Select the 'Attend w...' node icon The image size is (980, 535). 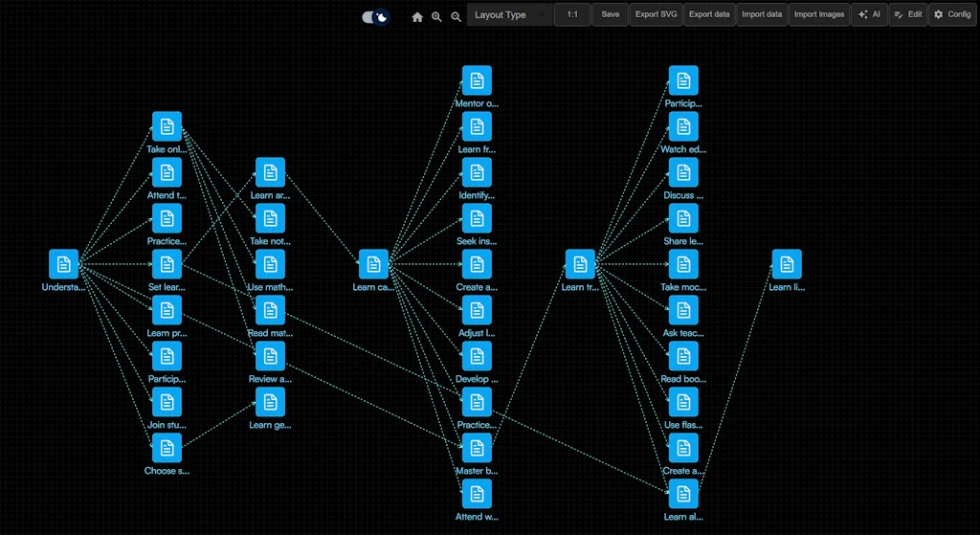pos(477,494)
